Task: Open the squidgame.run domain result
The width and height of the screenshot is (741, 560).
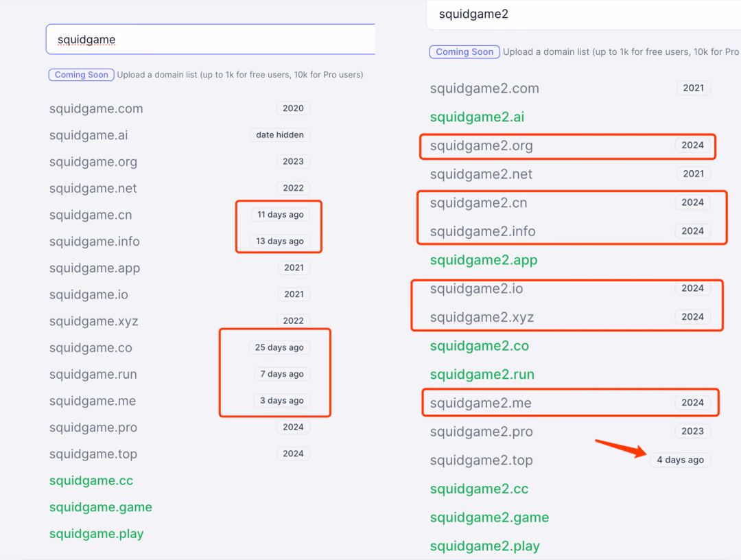Action: click(93, 374)
